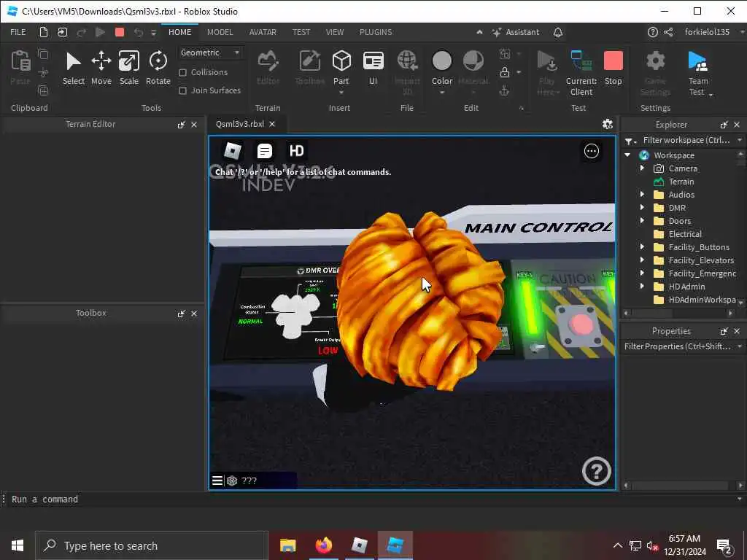Expand the Facility_Elevators folder
This screenshot has width=747, height=560.
coord(642,260)
